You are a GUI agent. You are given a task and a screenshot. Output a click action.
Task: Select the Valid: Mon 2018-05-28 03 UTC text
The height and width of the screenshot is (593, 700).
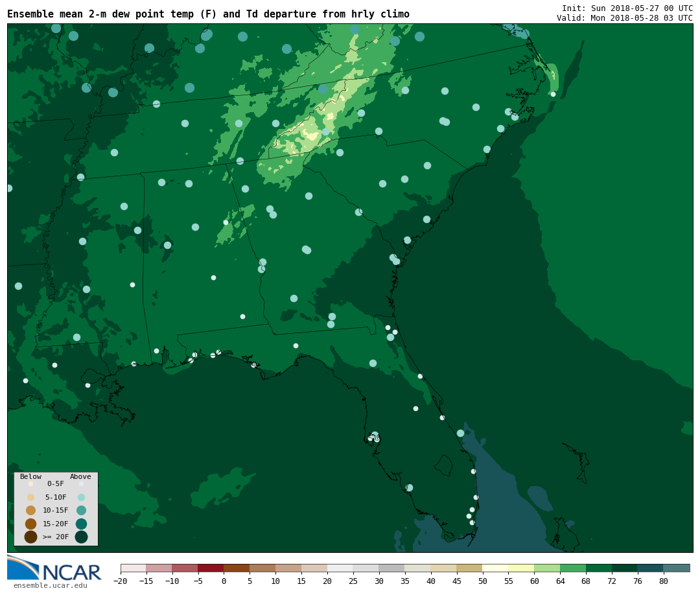[x=625, y=18]
